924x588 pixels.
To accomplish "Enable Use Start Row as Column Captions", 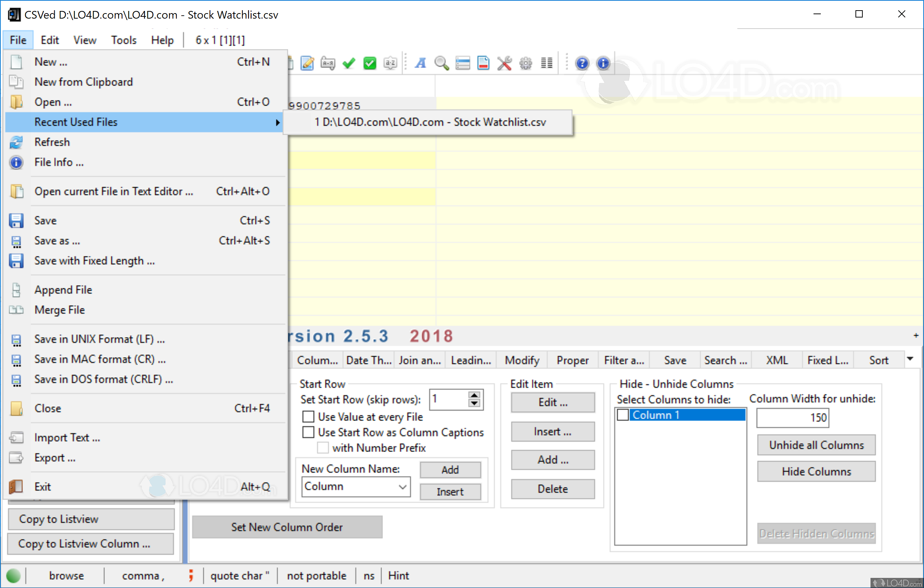I will 308,432.
